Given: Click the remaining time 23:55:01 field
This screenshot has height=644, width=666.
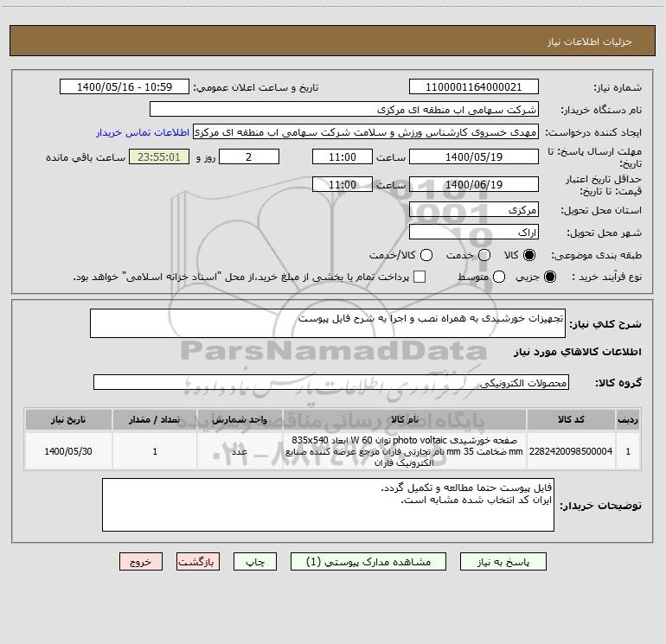Looking at the screenshot, I should 159,156.
